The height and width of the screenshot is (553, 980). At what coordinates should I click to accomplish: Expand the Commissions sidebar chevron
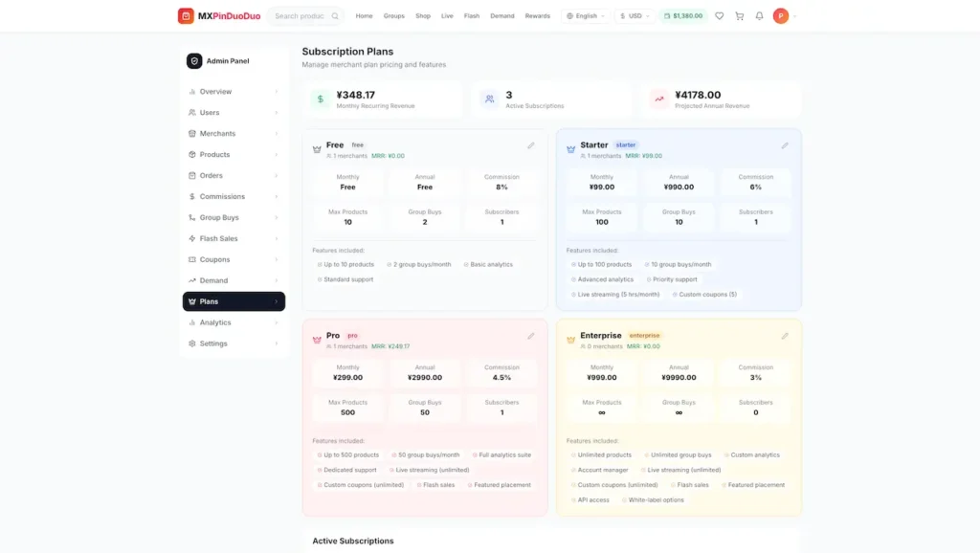tap(277, 197)
